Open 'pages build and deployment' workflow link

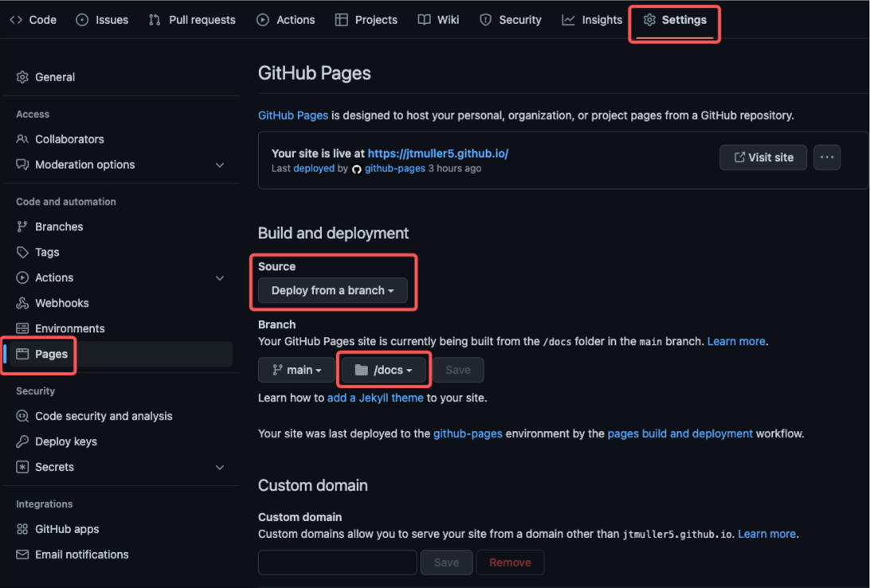point(680,433)
